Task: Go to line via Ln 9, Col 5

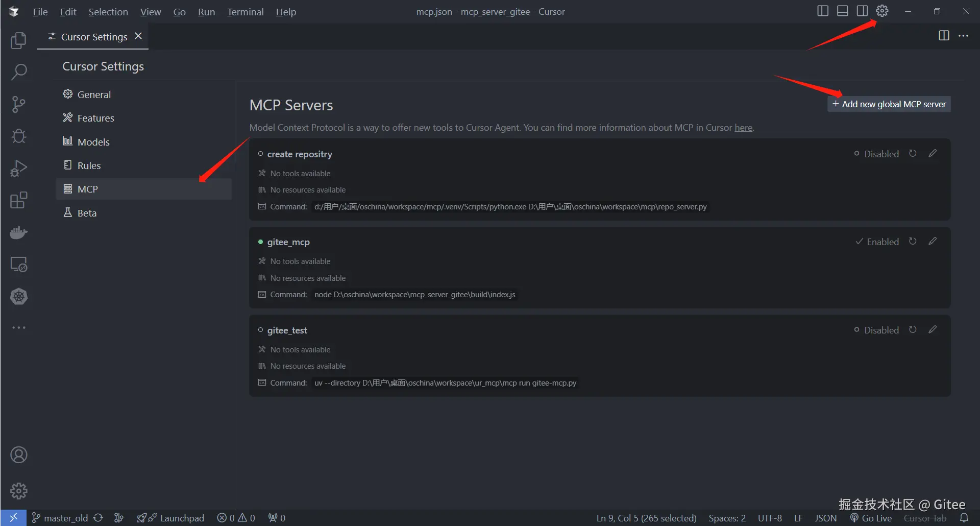Action: [647, 518]
